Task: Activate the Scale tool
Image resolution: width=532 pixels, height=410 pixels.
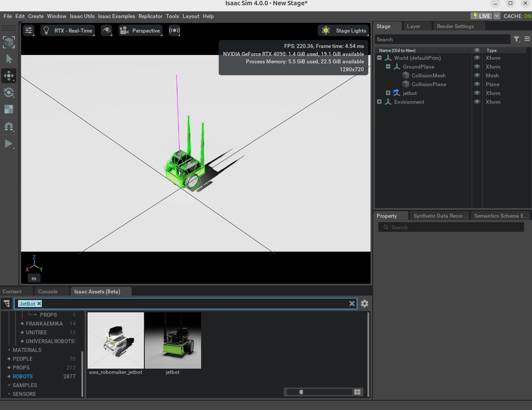Action: (x=9, y=109)
